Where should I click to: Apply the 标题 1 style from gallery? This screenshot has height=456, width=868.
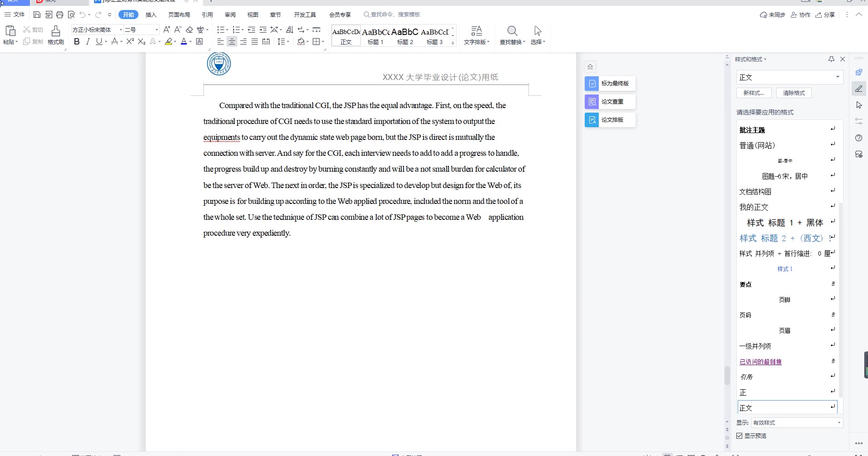tap(375, 35)
